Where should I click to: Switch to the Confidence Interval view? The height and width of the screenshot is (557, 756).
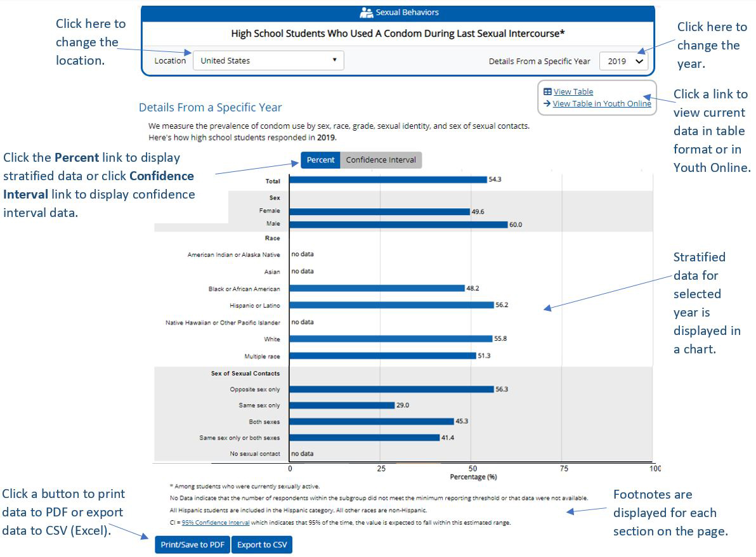click(x=381, y=160)
